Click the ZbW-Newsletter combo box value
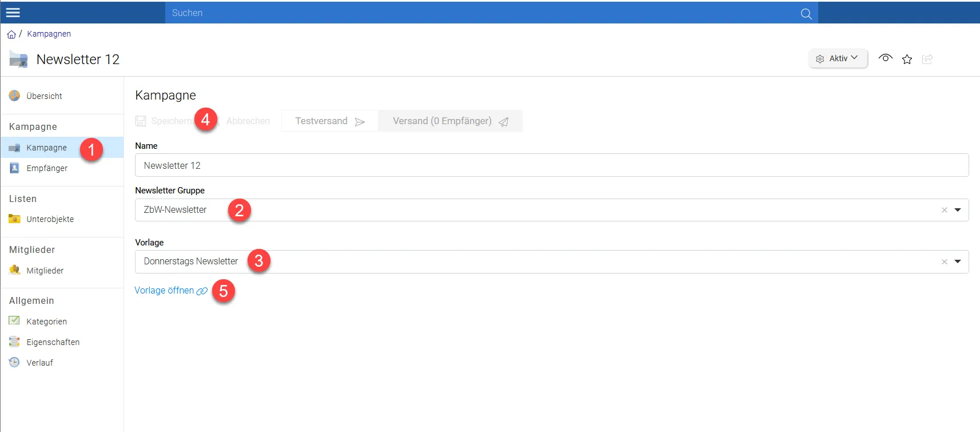 coord(175,210)
